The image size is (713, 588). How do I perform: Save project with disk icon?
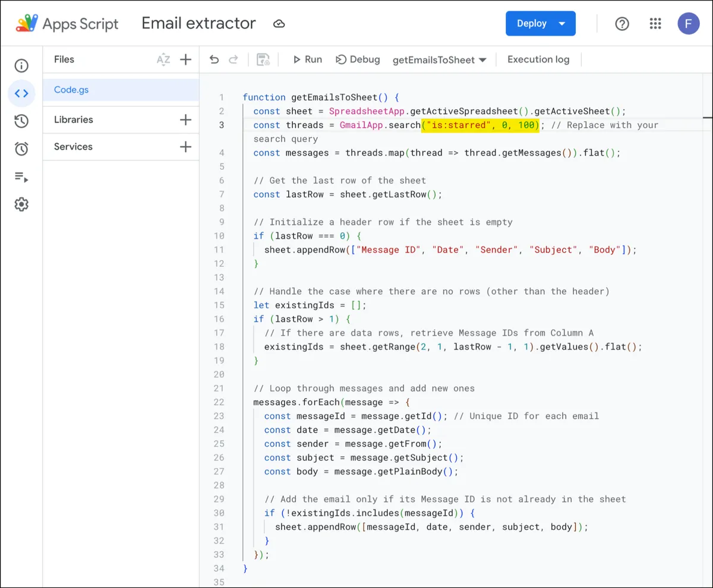(263, 59)
